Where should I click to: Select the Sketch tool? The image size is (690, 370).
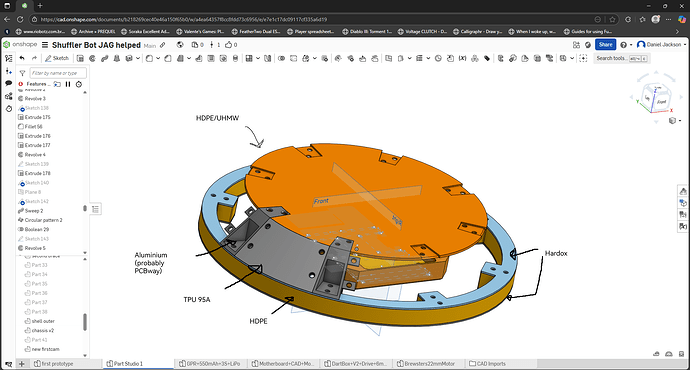coord(57,58)
